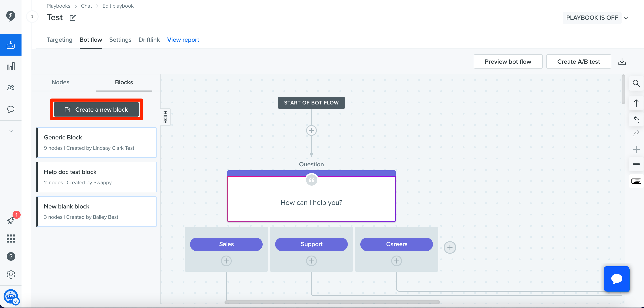644x308 pixels.
Task: Click the undo arrow in canvas toolbar
Action: click(x=636, y=119)
